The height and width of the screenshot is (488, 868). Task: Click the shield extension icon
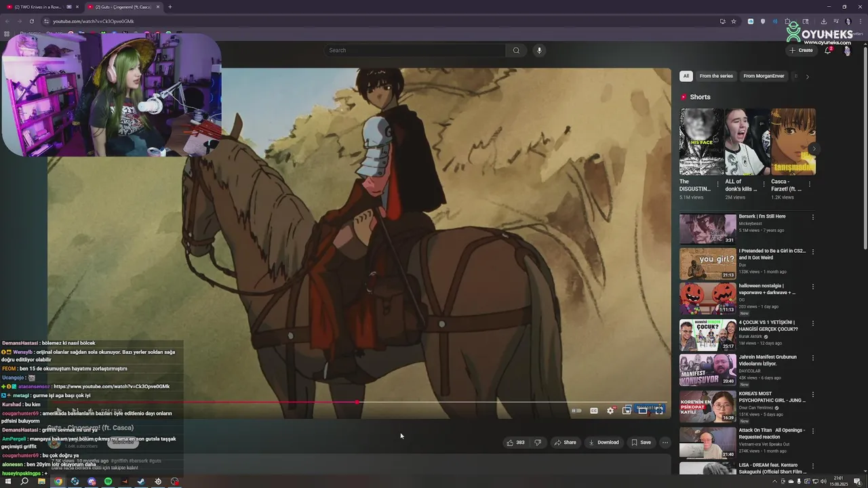[x=763, y=21]
